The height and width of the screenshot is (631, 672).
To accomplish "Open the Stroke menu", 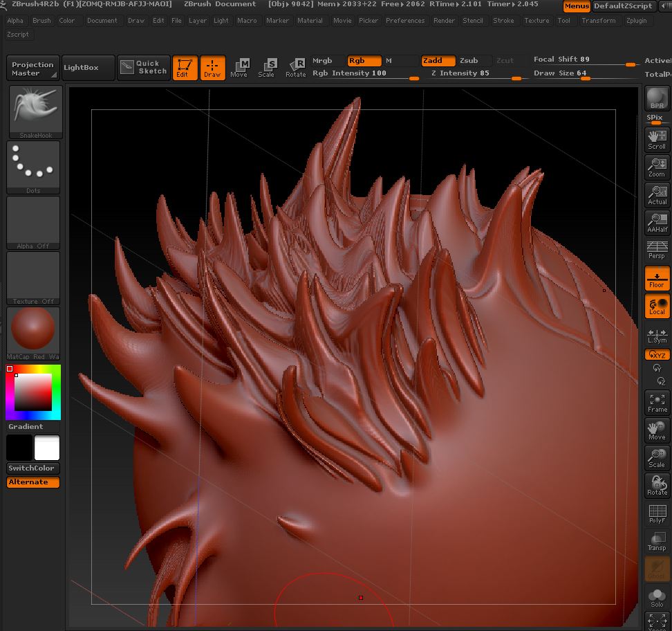I will pyautogui.click(x=503, y=21).
